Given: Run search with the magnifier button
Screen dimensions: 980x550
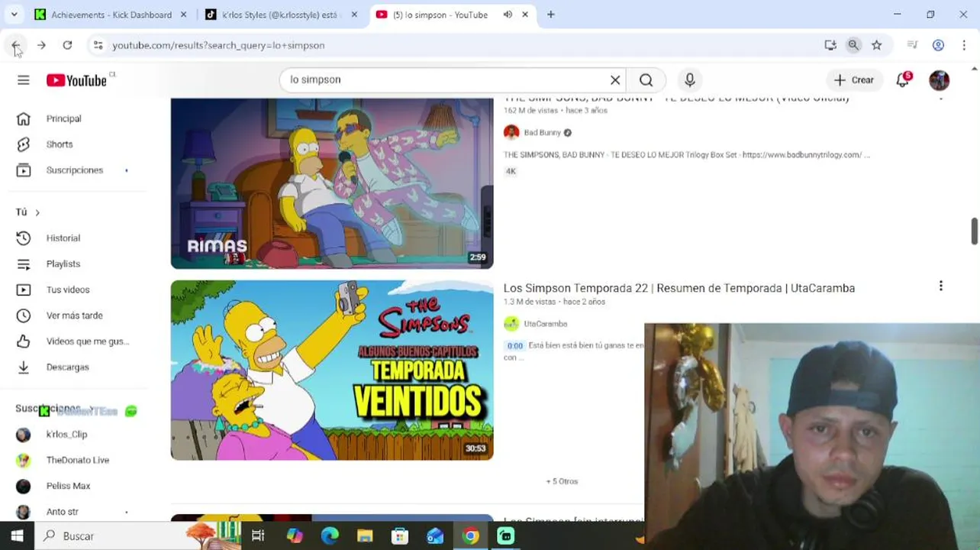Looking at the screenshot, I should [x=646, y=80].
